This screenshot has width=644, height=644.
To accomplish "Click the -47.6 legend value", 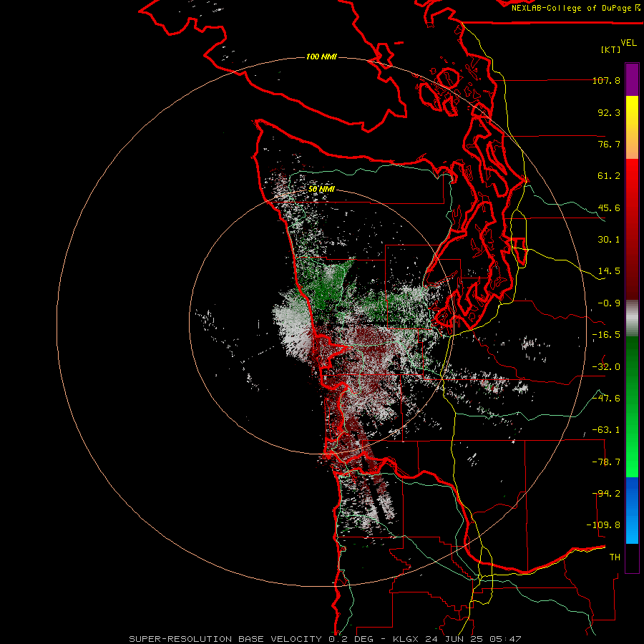I will click(x=606, y=399).
